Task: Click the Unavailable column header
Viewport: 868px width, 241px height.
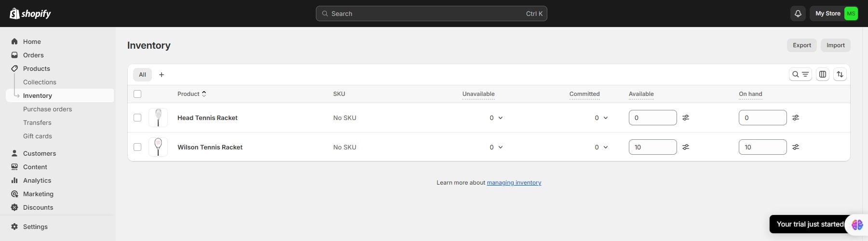Action: pos(478,94)
